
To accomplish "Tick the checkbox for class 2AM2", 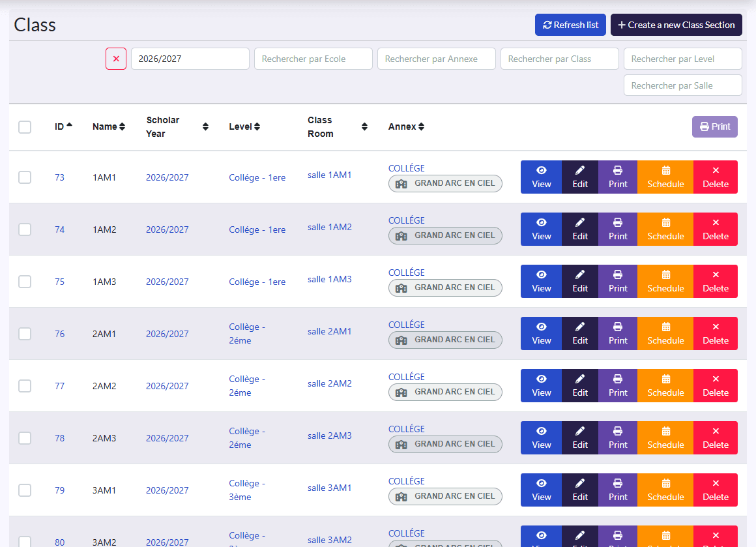I will (x=25, y=385).
